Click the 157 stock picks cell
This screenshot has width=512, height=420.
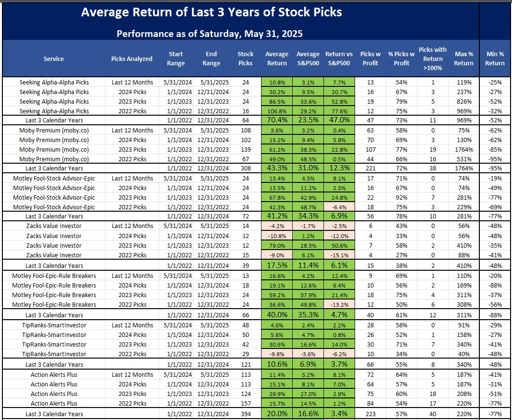click(x=245, y=403)
